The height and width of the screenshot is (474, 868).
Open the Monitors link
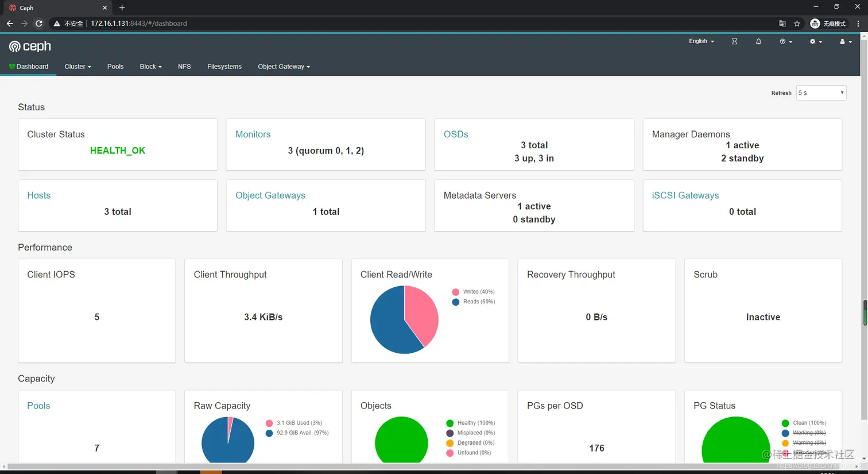pyautogui.click(x=253, y=134)
